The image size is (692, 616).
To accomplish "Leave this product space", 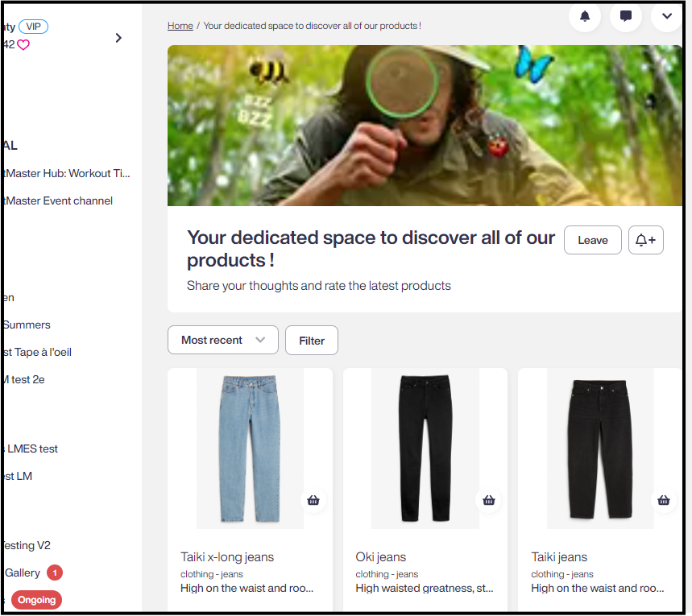I will point(592,240).
